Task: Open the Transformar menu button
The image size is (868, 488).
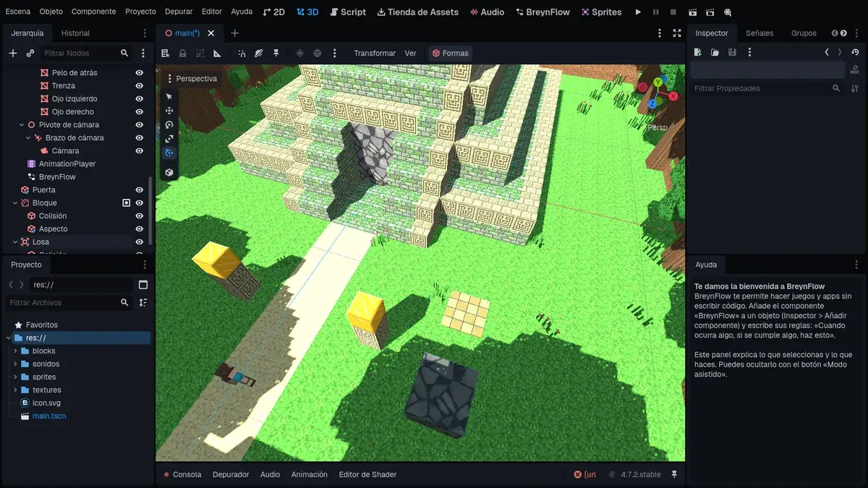Action: click(375, 53)
